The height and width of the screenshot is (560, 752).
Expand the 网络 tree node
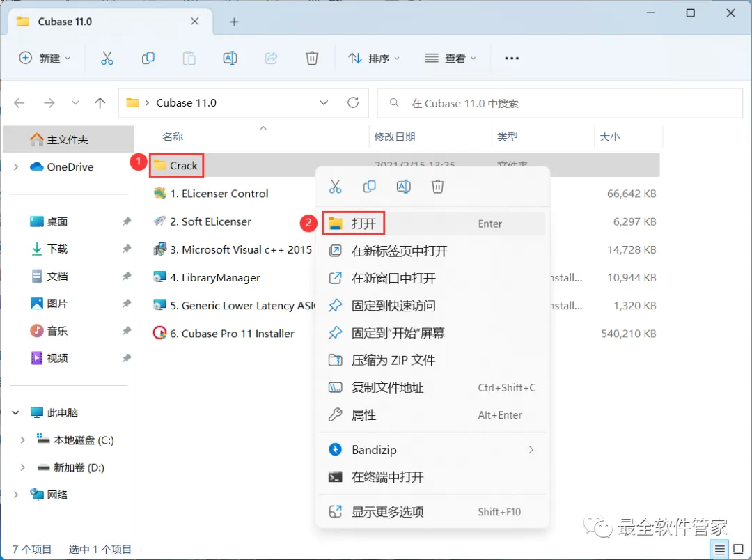tap(16, 495)
